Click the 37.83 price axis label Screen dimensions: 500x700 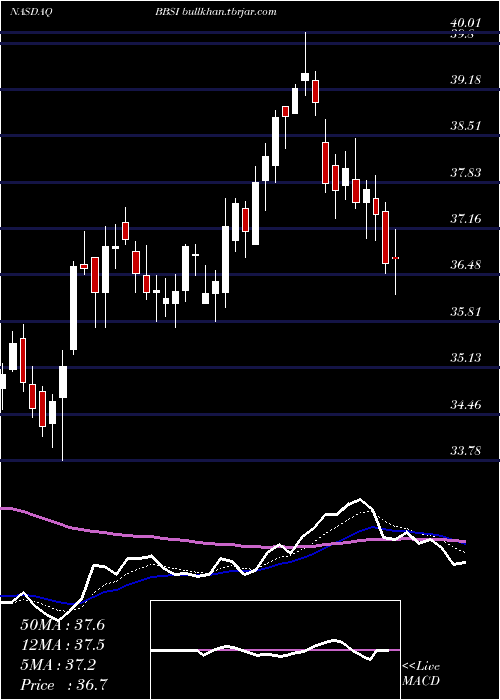coord(466,172)
